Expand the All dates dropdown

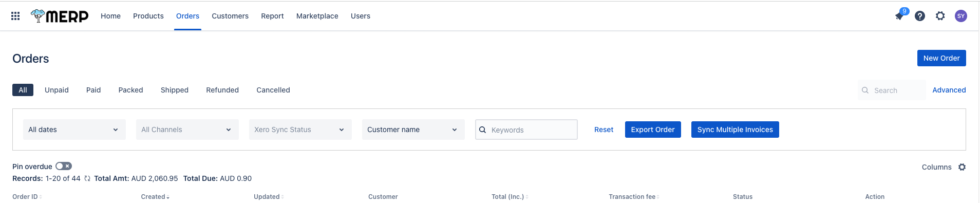pos(74,130)
